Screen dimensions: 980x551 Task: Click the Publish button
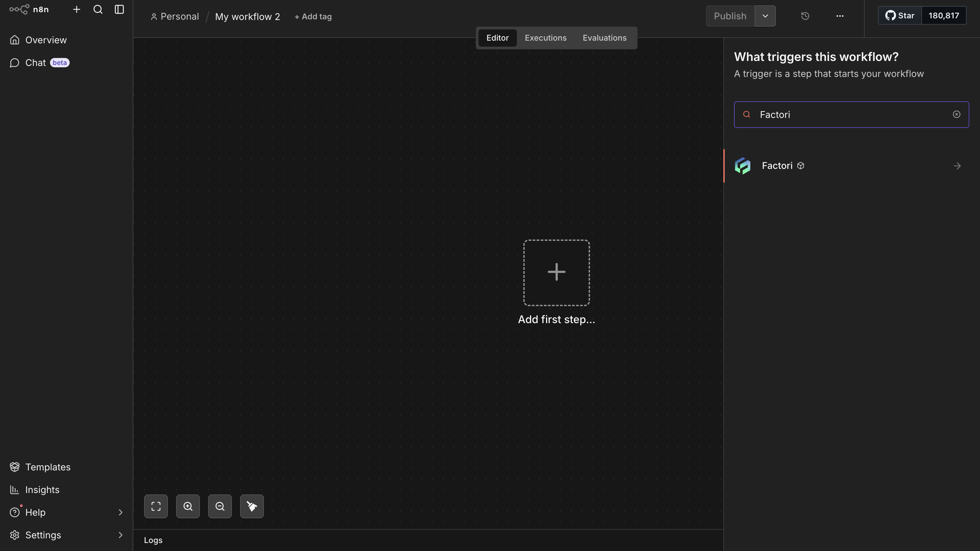pyautogui.click(x=730, y=16)
